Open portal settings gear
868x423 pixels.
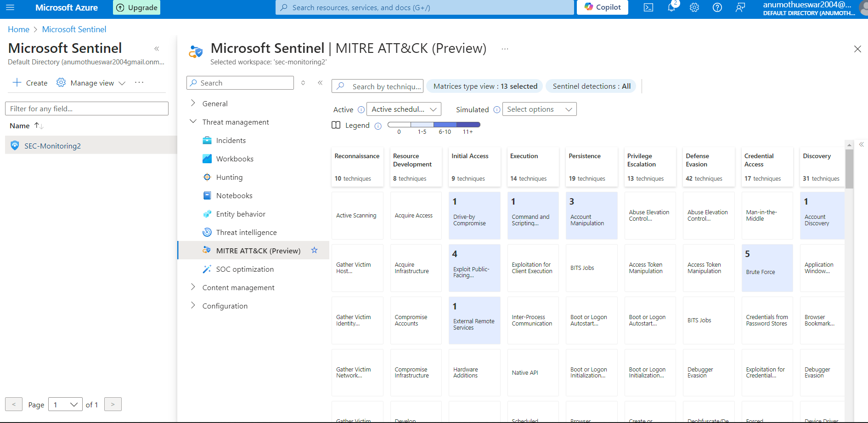694,7
